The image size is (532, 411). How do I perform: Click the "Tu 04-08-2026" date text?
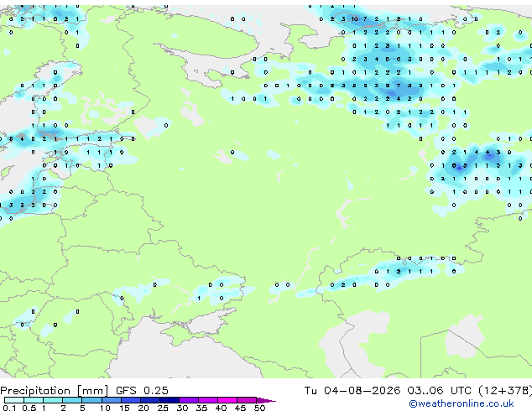[x=352, y=391]
